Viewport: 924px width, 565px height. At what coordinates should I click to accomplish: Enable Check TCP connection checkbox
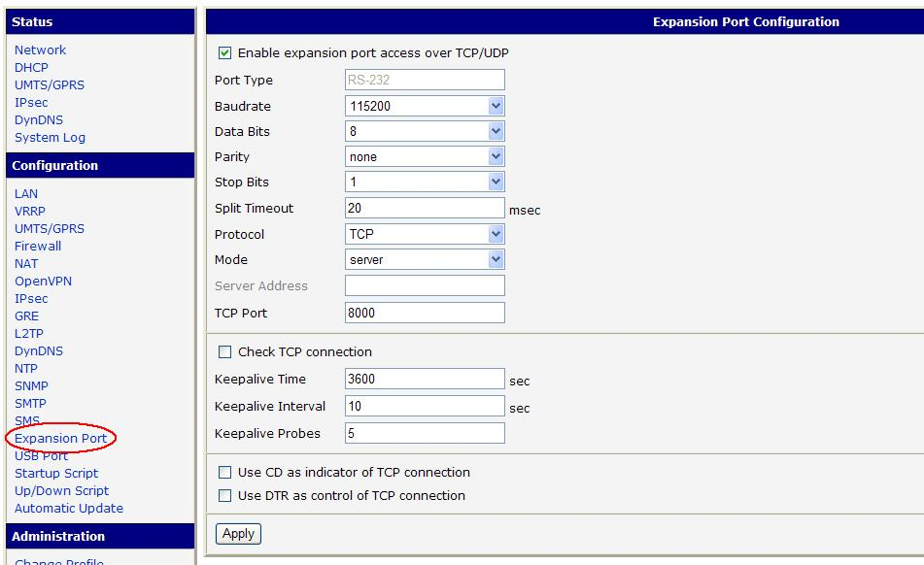[225, 352]
